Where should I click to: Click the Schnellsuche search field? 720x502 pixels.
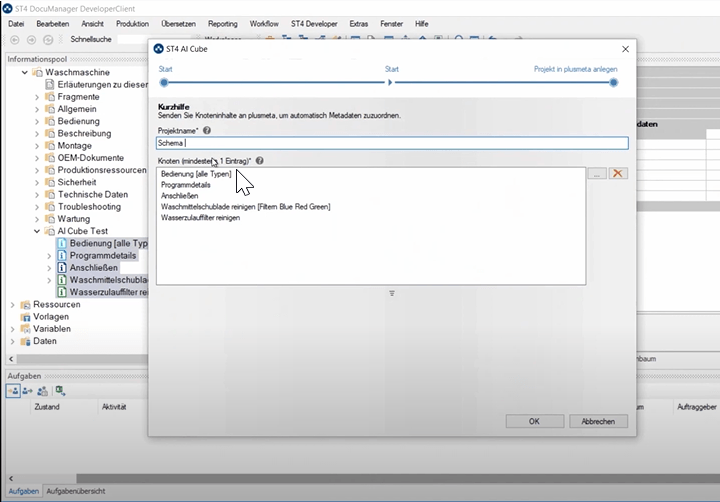154,39
